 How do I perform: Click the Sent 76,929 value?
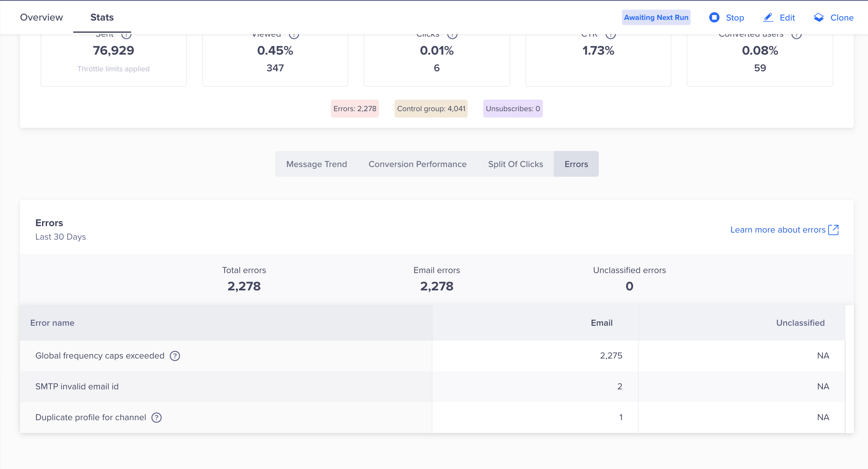(x=113, y=50)
